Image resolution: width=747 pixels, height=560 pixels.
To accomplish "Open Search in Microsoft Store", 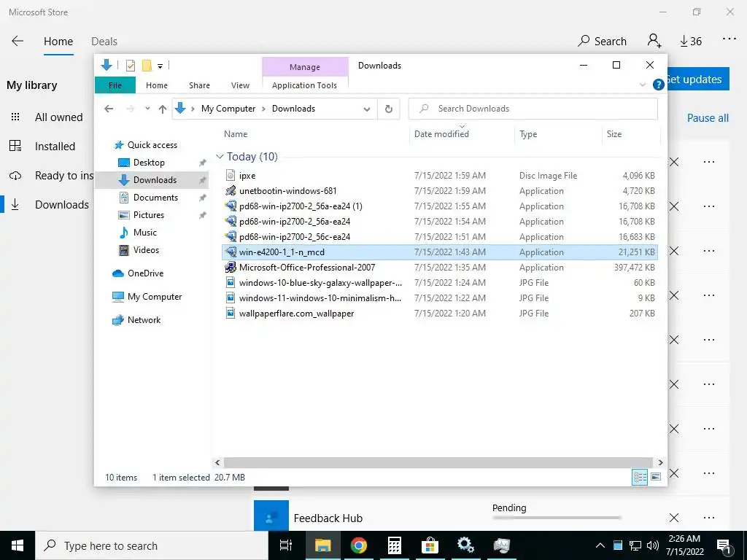I will (602, 42).
